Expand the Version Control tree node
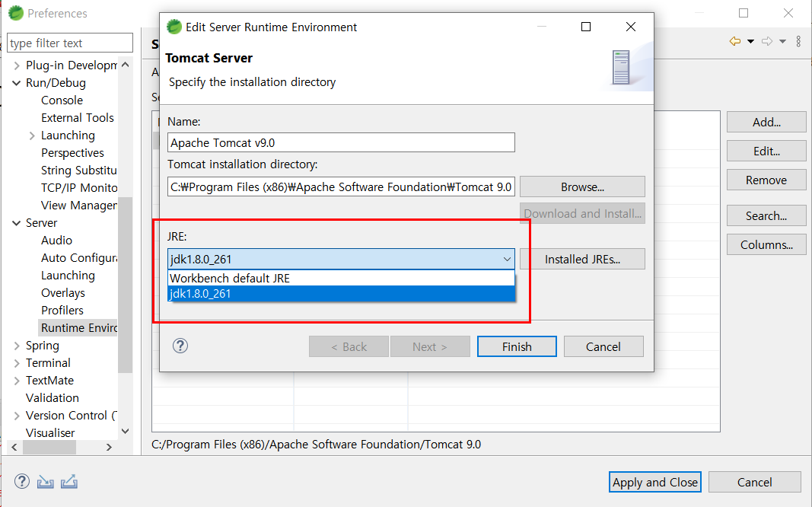The width and height of the screenshot is (812, 507). click(x=17, y=416)
